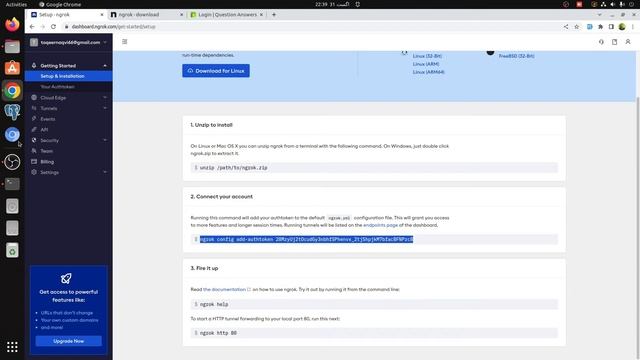Screen dimensions: 640x360
Task: Open a new Chrome tab
Action: click(274, 15)
